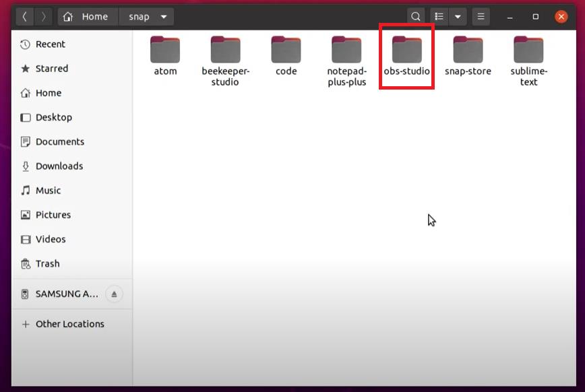Image resolution: width=585 pixels, height=392 pixels.
Task: Open Desktop from the sidebar
Action: (x=71, y=117)
